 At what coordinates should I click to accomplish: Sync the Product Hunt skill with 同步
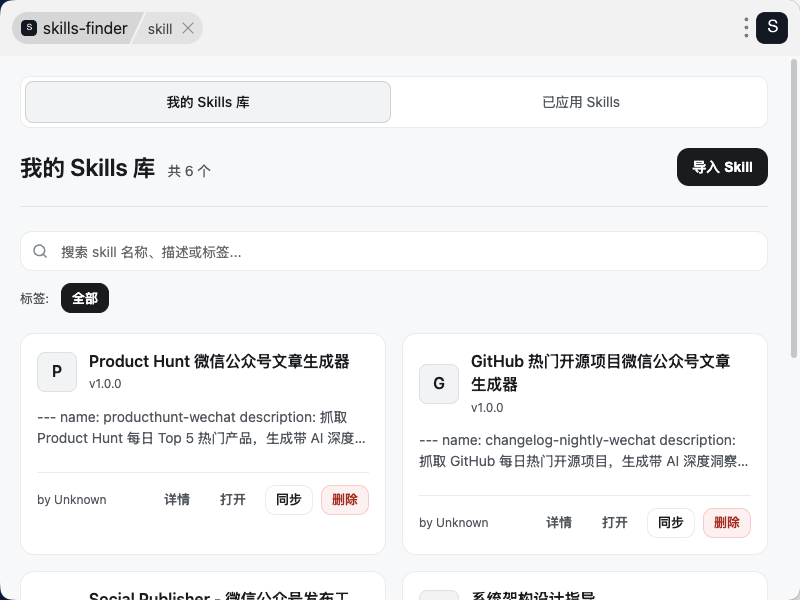point(289,500)
